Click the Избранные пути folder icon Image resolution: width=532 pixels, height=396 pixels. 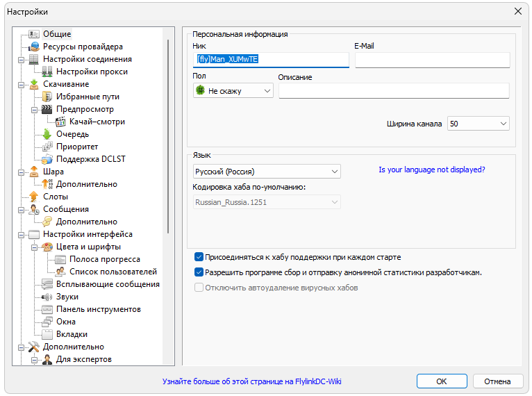(x=47, y=97)
